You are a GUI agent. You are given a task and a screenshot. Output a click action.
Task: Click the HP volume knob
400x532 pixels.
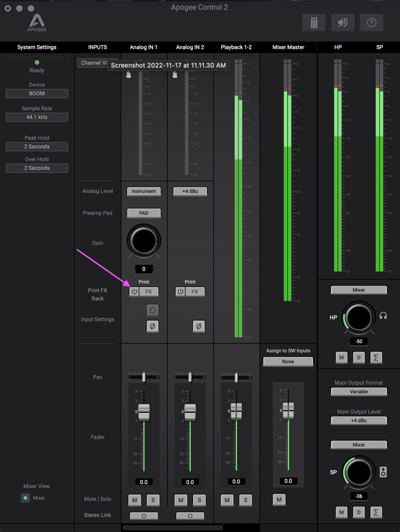pyautogui.click(x=359, y=317)
